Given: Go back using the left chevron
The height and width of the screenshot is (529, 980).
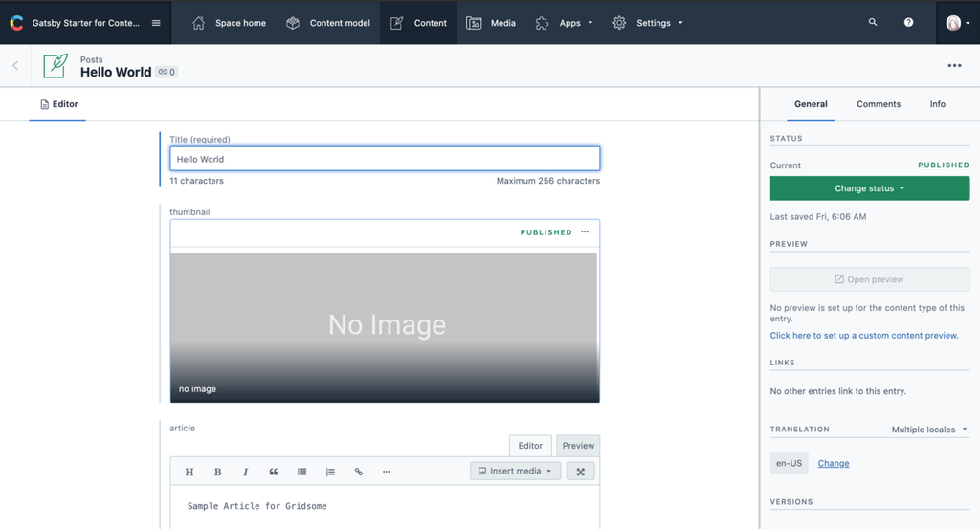Looking at the screenshot, I should click(15, 66).
